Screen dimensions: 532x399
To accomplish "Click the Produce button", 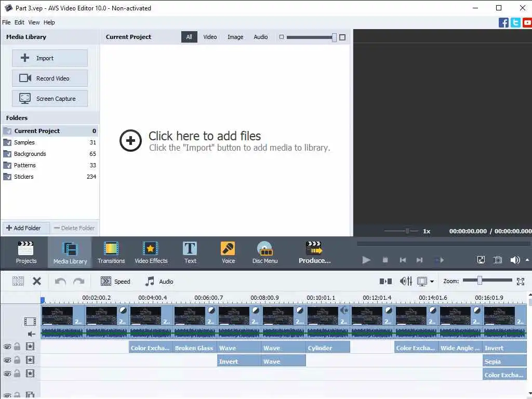I will [314, 252].
